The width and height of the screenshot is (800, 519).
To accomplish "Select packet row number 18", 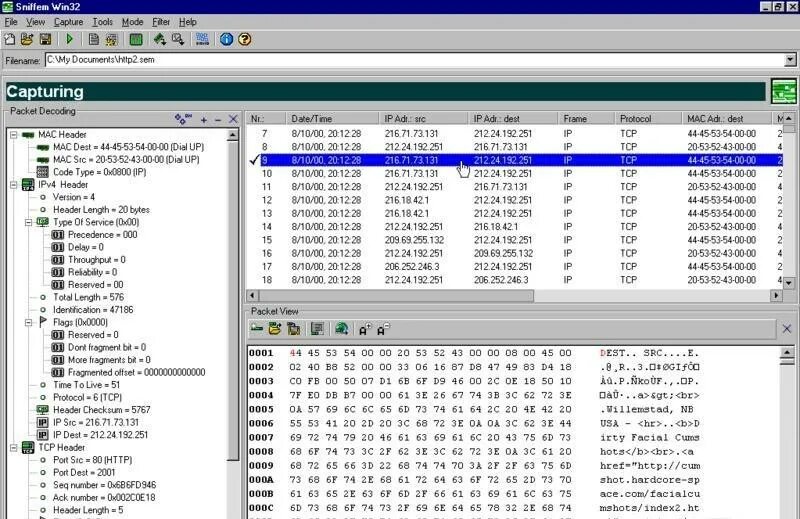I will 514,280.
